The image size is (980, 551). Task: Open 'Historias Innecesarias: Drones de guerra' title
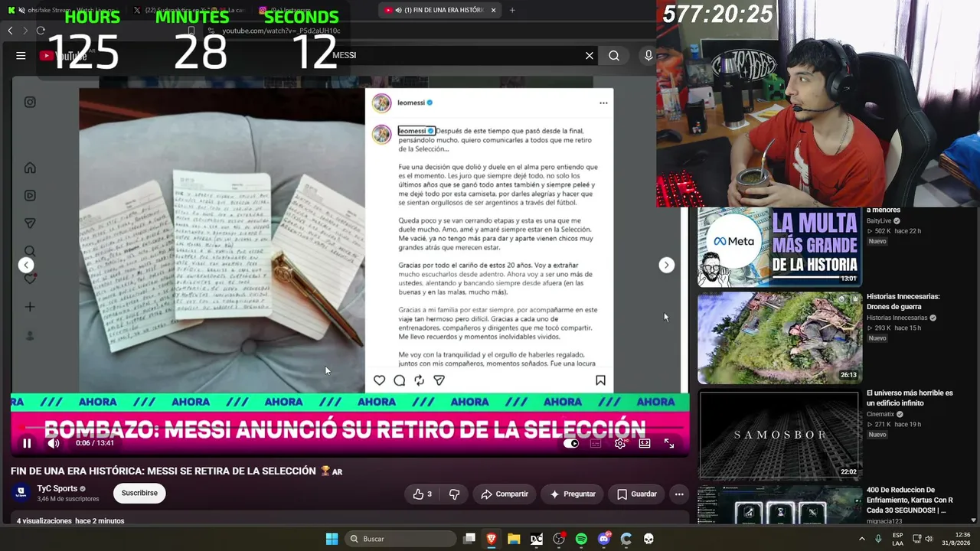pyautogui.click(x=903, y=302)
